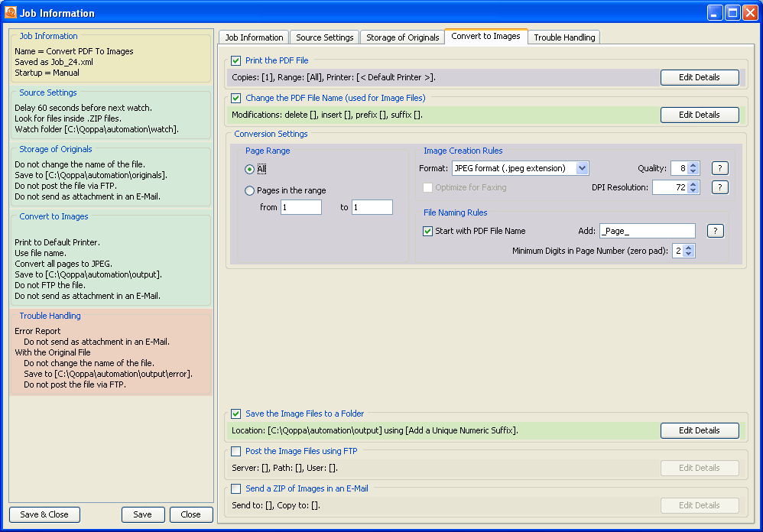Switch to the Trouble Handling tab
Viewport: 763px width, 532px height.
click(x=564, y=37)
